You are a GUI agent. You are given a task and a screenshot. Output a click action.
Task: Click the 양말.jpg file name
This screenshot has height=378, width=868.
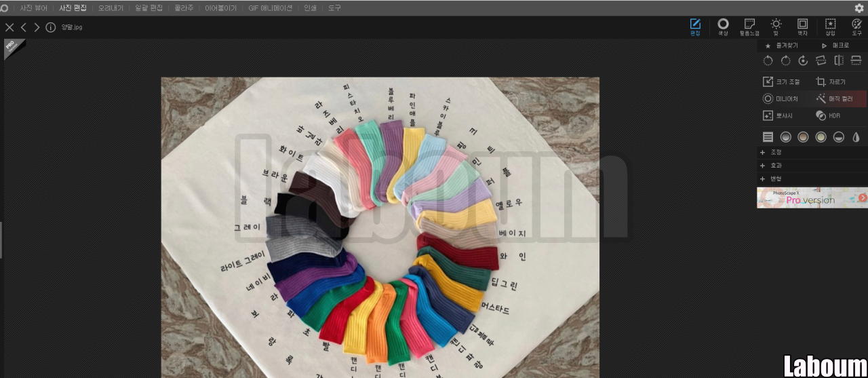click(72, 27)
